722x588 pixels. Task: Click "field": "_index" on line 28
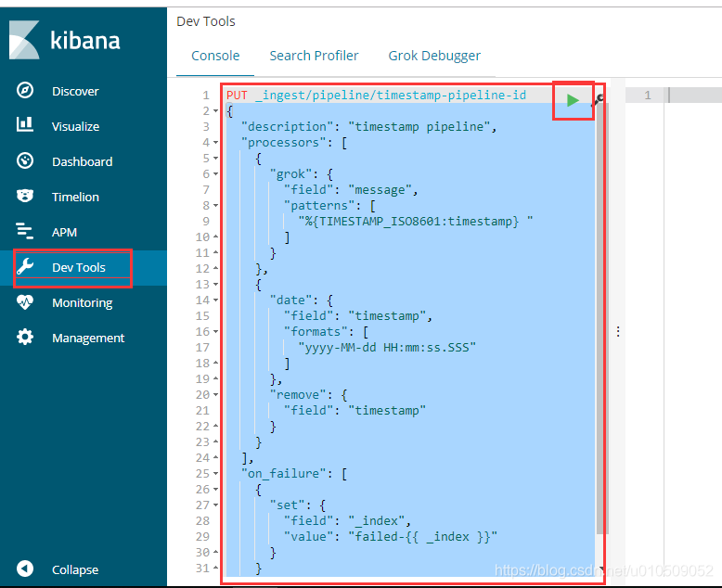(348, 521)
